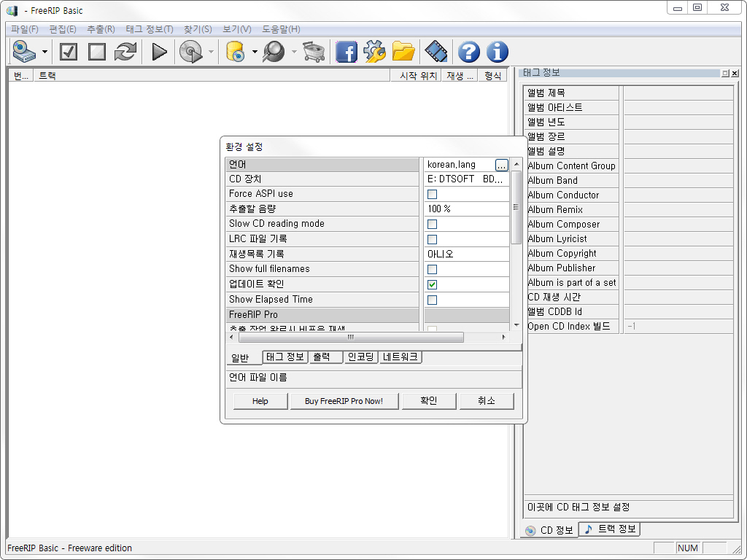Click settings vertical scrollbar thumb

pyautogui.click(x=516, y=207)
